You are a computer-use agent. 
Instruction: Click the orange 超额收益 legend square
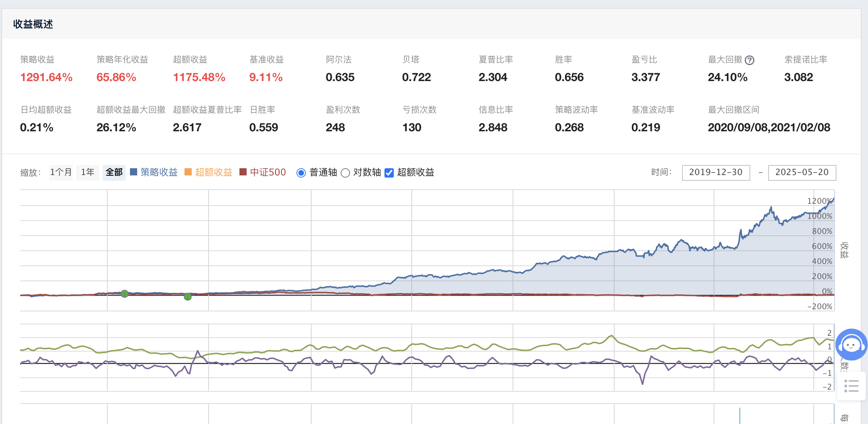[x=188, y=172]
